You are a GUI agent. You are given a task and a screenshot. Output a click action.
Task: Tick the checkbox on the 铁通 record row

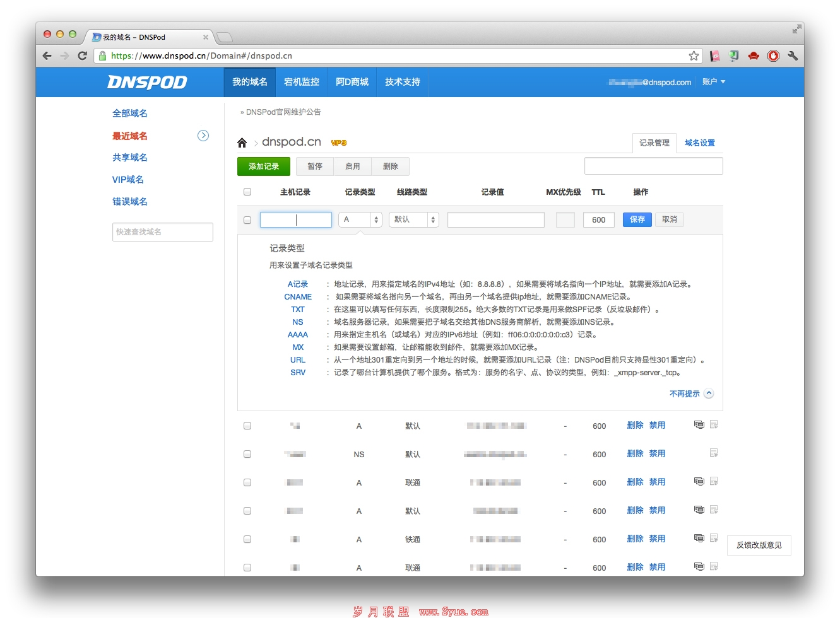247,539
